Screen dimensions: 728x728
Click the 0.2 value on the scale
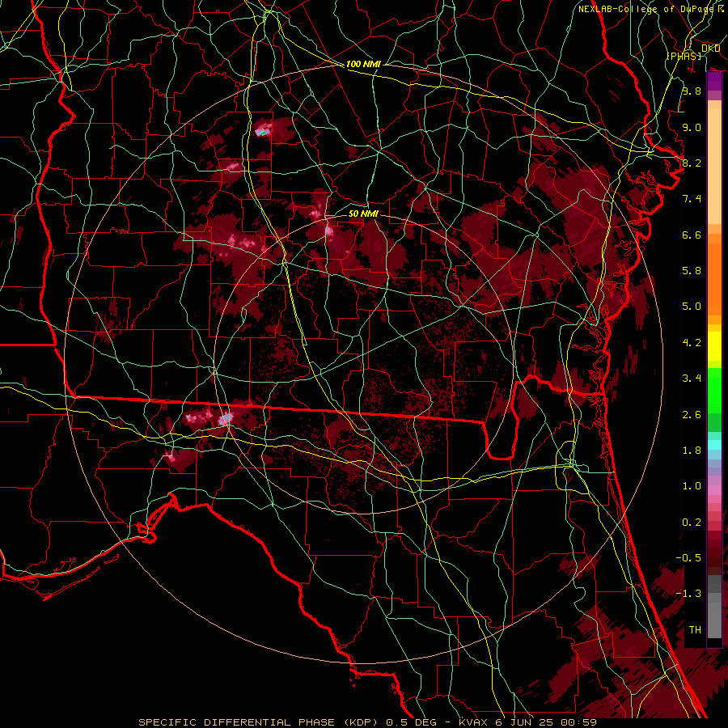(692, 523)
